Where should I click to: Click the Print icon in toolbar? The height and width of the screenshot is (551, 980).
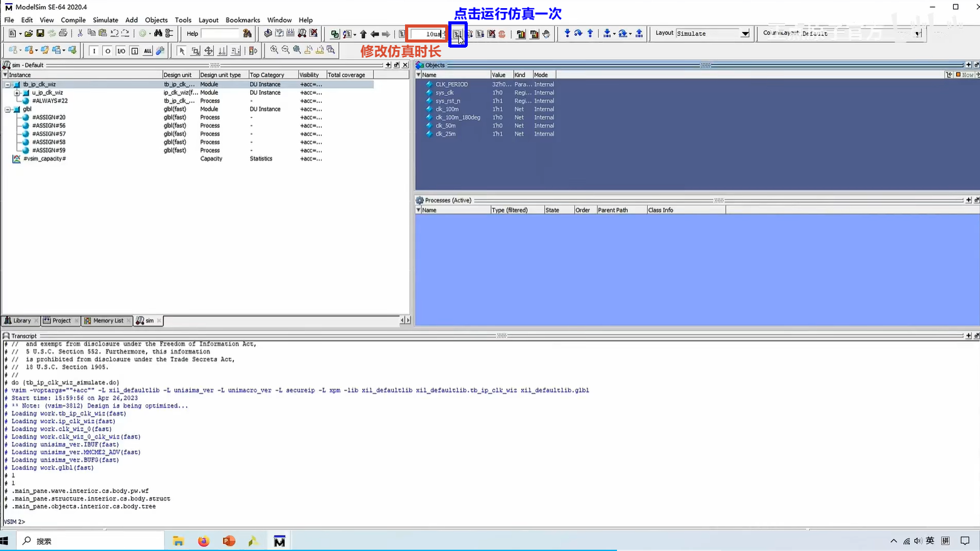pos(63,33)
